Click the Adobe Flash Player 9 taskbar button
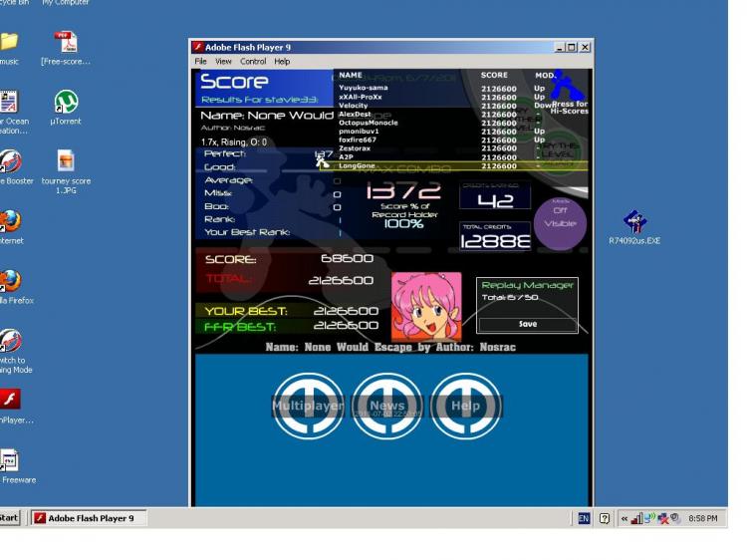The height and width of the screenshot is (560, 747). (x=89, y=518)
